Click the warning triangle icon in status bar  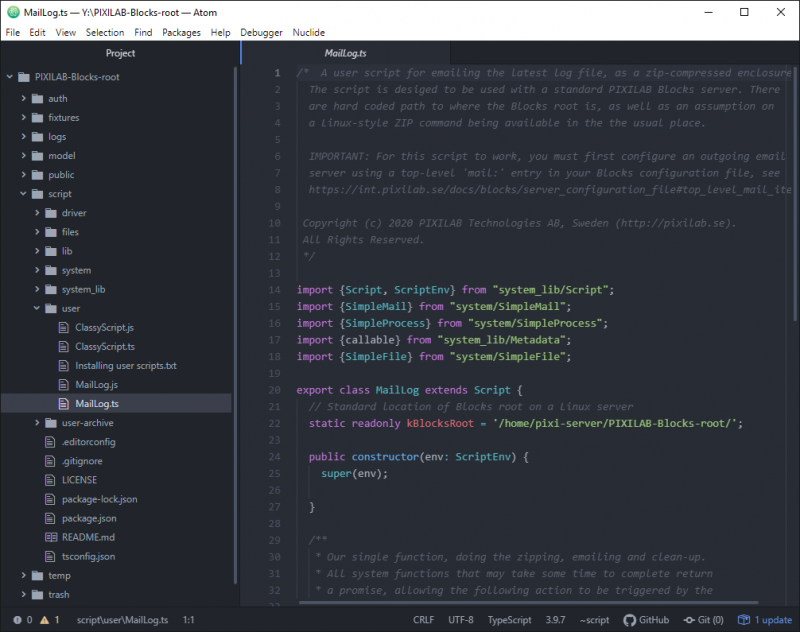point(44,620)
